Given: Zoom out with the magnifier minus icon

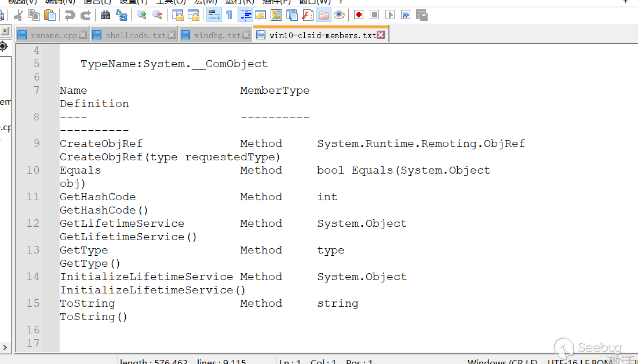Looking at the screenshot, I should [157, 16].
